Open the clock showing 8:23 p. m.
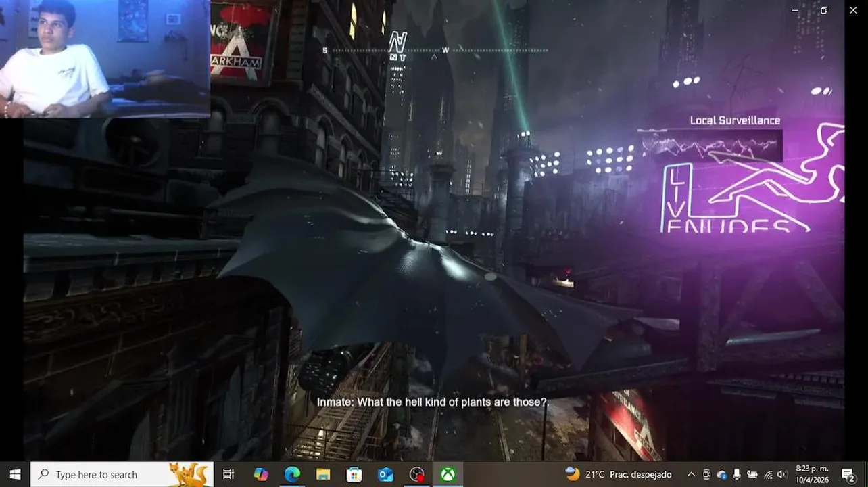This screenshot has width=868, height=487. (812, 474)
